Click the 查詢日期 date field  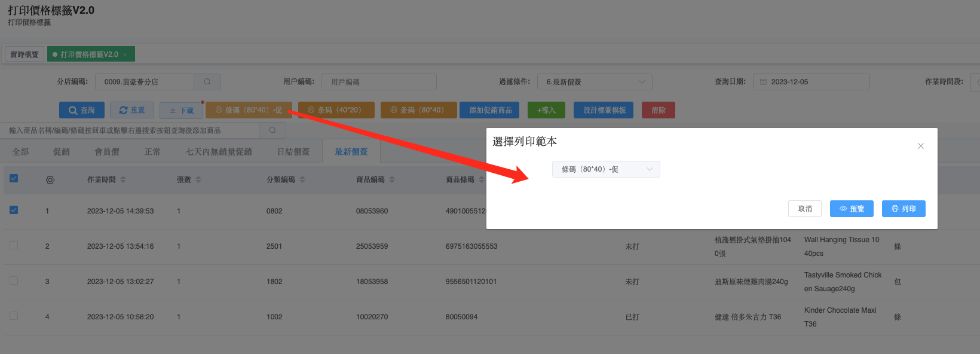point(811,82)
